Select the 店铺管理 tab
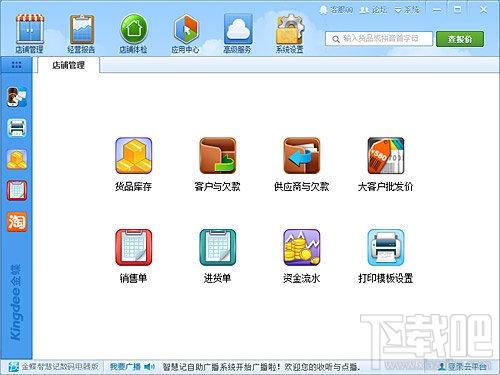The image size is (500, 375). pyautogui.click(x=68, y=65)
